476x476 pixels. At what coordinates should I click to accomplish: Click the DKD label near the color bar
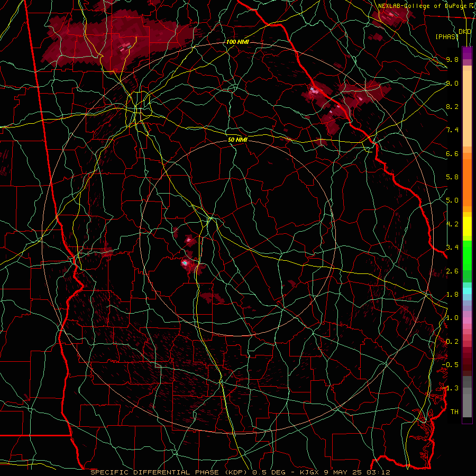465,31
